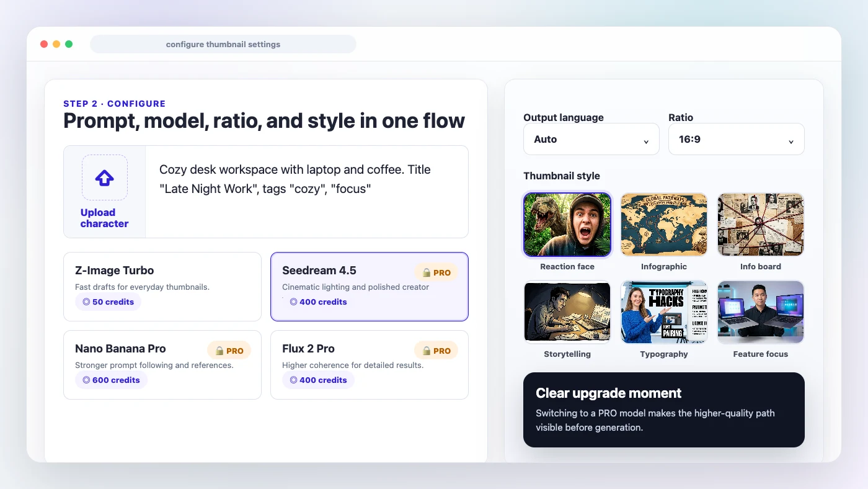Open the Ratio 16:9 dropdown
The height and width of the screenshot is (489, 868).
pyautogui.click(x=737, y=139)
